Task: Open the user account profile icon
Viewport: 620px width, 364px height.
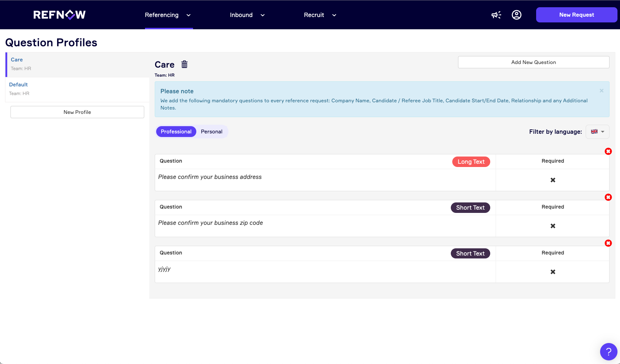Action: point(516,15)
